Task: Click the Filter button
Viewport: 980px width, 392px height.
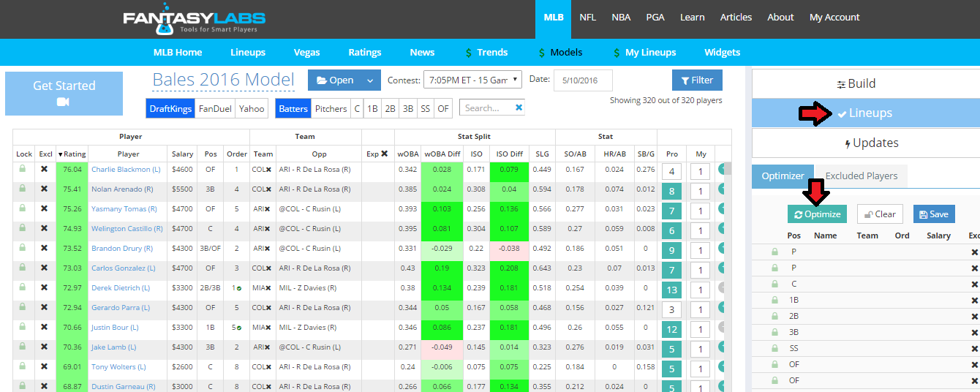Action: click(697, 80)
